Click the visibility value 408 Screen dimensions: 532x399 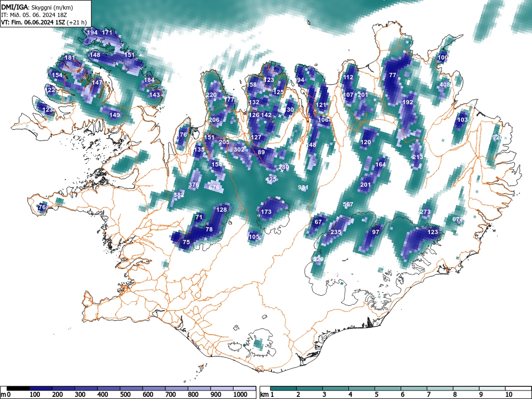[x=445, y=85]
